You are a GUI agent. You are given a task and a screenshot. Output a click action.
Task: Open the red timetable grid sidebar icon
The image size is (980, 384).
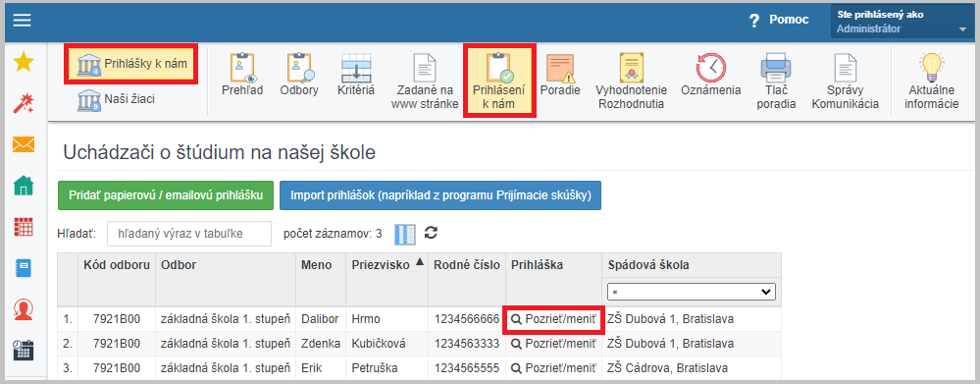[x=24, y=227]
